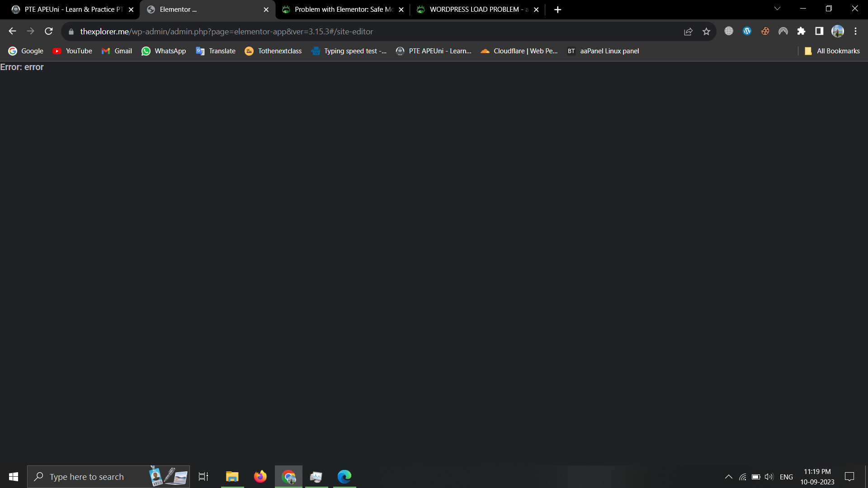Click the share page icon
The height and width of the screenshot is (488, 868).
click(688, 31)
